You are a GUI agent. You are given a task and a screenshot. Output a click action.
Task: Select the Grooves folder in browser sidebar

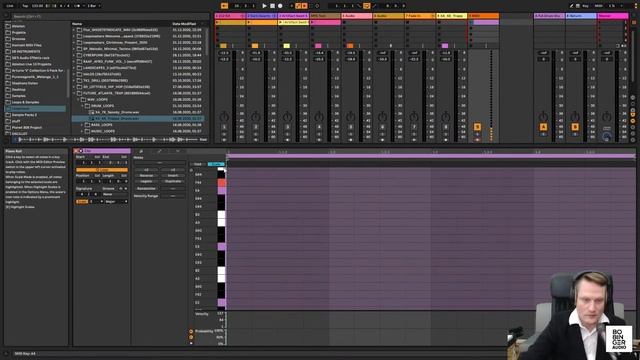pos(18,39)
